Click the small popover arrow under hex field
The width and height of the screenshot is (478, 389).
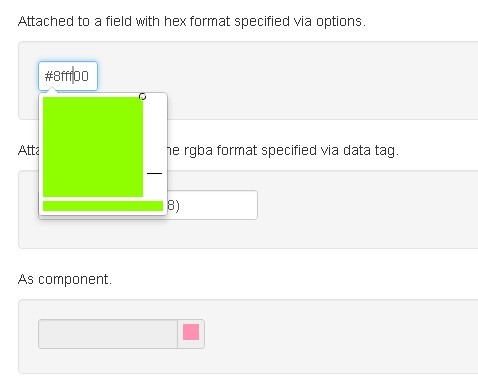click(x=52, y=90)
